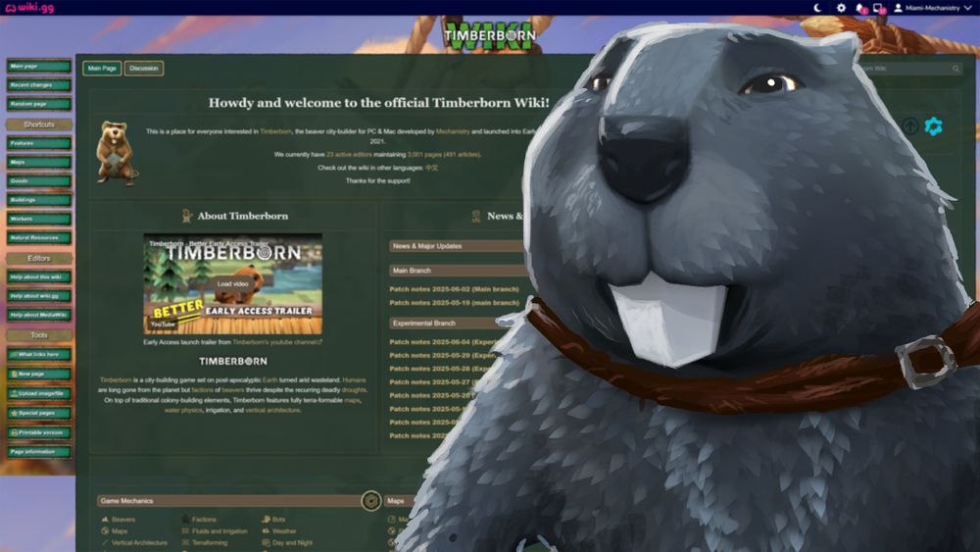Viewport: 980px width, 552px height.
Task: Expand the Game Mechanics header bar
Action: click(x=228, y=501)
